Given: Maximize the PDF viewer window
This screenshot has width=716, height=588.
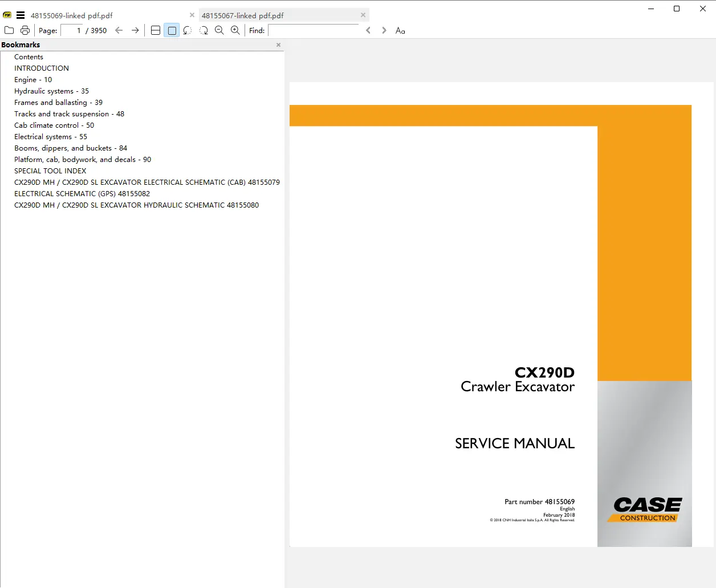Looking at the screenshot, I should [x=677, y=9].
